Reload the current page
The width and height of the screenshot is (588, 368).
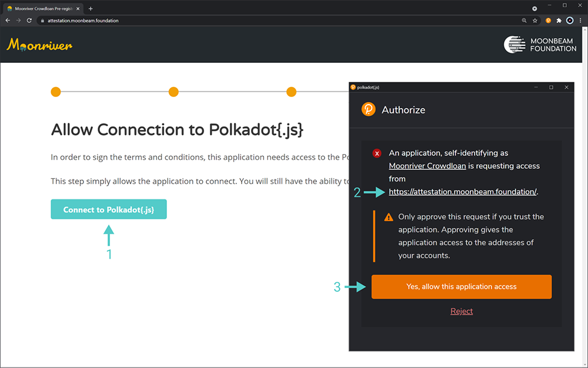pyautogui.click(x=29, y=20)
